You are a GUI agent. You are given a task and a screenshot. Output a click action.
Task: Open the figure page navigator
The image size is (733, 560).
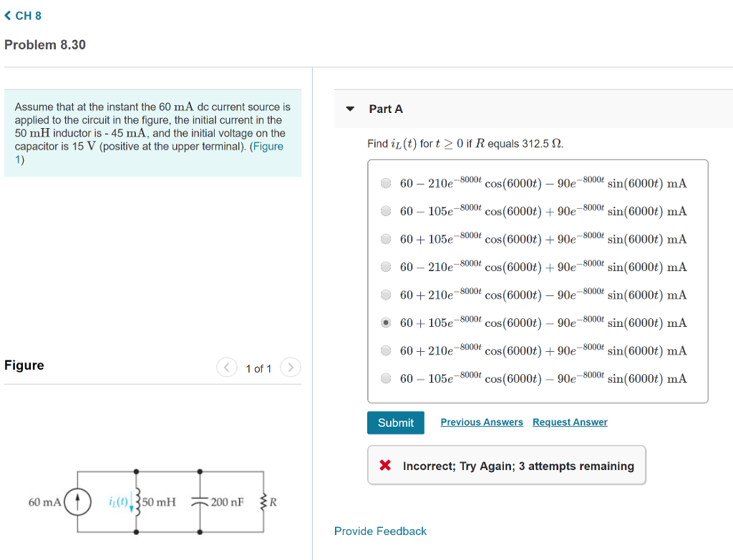tap(258, 367)
